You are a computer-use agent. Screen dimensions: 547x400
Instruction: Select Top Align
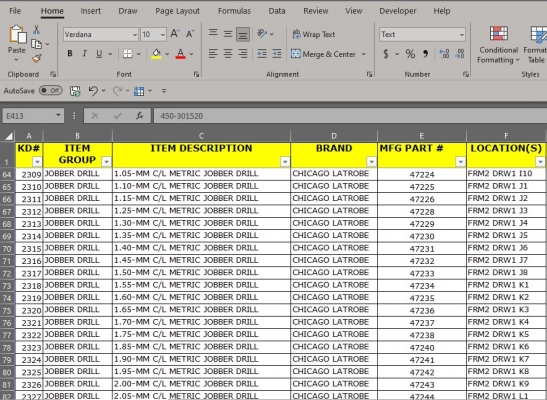point(213,33)
